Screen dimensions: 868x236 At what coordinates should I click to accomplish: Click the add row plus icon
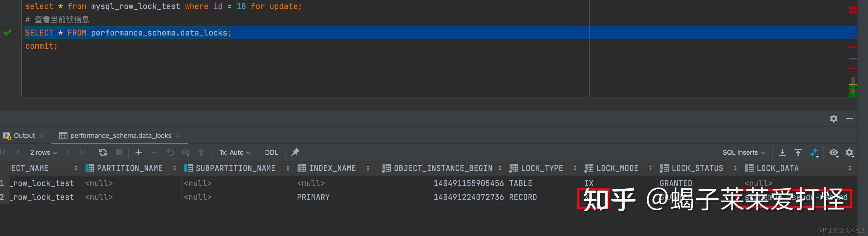click(138, 153)
